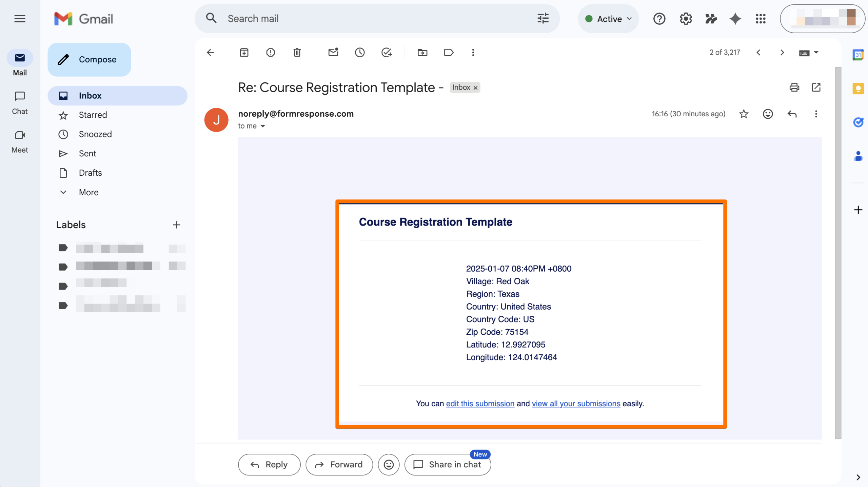Collapse the main menu with the hamburger icon
Image resolution: width=868 pixels, height=487 pixels.
(19, 19)
